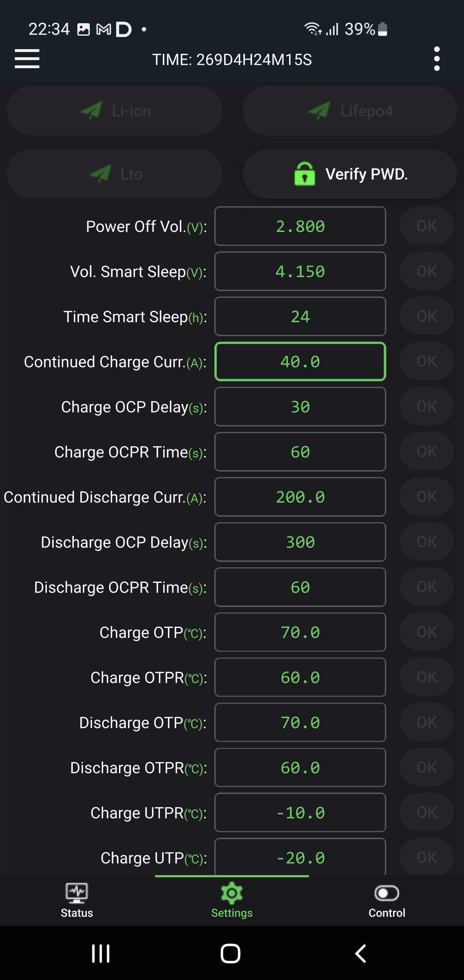This screenshot has width=464, height=980.
Task: Open the Status monitor tab
Action: (x=77, y=900)
